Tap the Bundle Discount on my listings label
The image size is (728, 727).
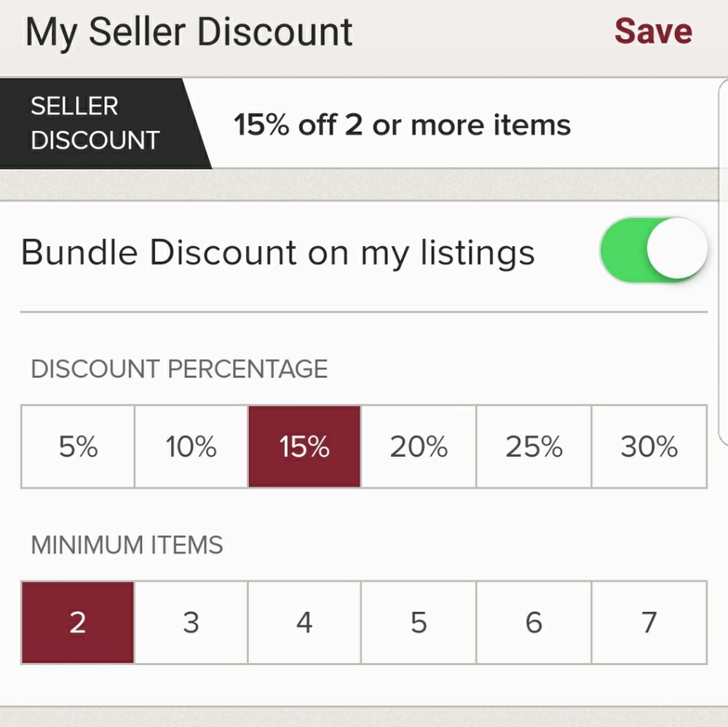278,254
